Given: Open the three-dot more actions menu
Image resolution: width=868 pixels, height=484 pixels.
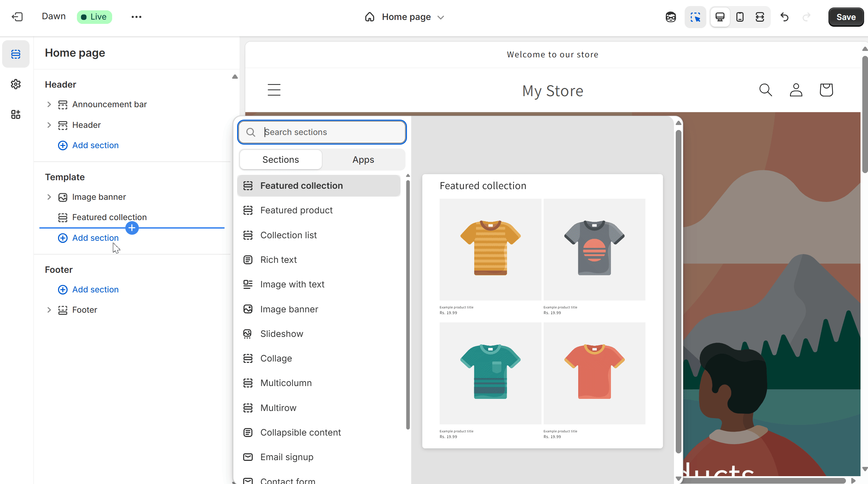Looking at the screenshot, I should (136, 17).
